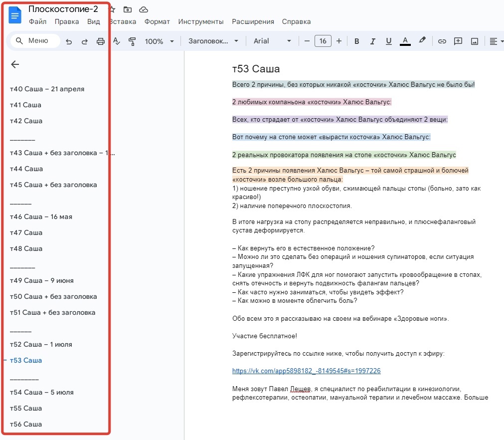Jump to outline item т48 Саша
This screenshot has width=504, height=440.
[26, 248]
